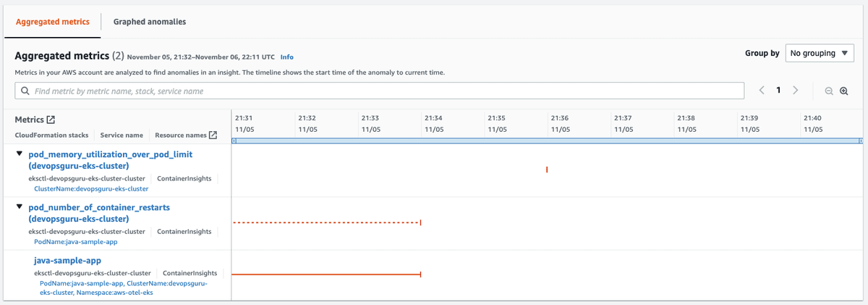Switch to Graphed anomalies tab
The height and width of the screenshot is (305, 868).
click(150, 22)
